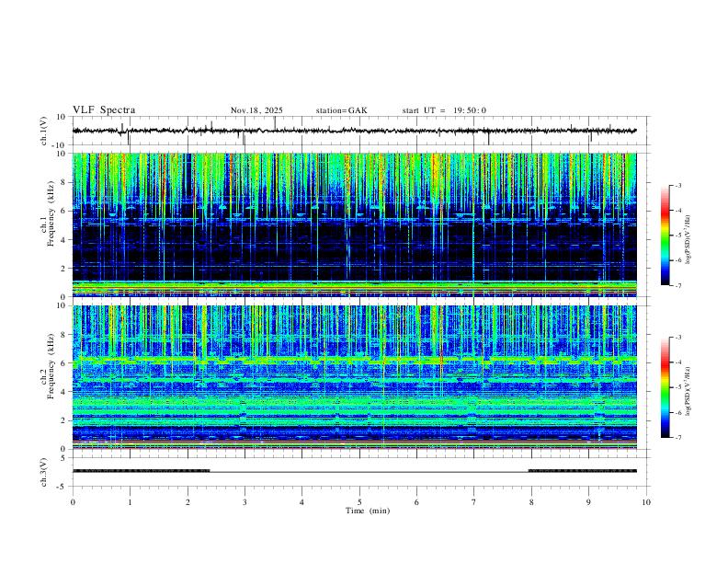
Task: Click the log(PSD) label beside ch.2 color bar
Action: 688,392
